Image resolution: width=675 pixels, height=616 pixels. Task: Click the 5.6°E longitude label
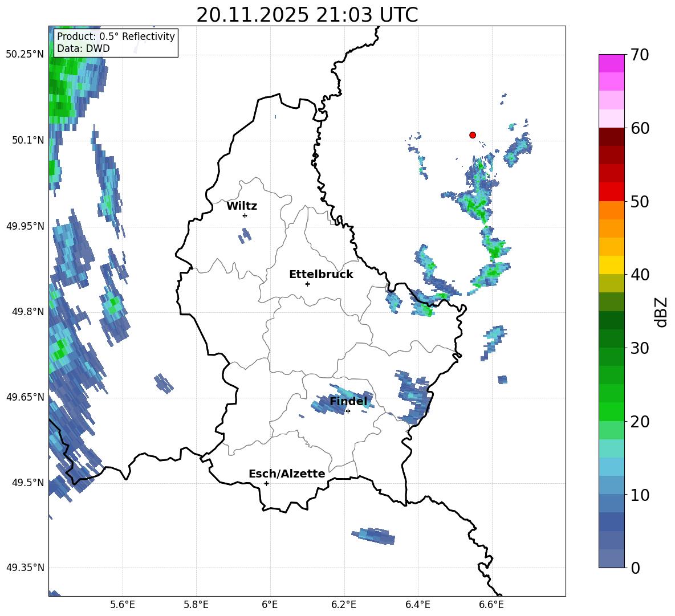point(123,605)
